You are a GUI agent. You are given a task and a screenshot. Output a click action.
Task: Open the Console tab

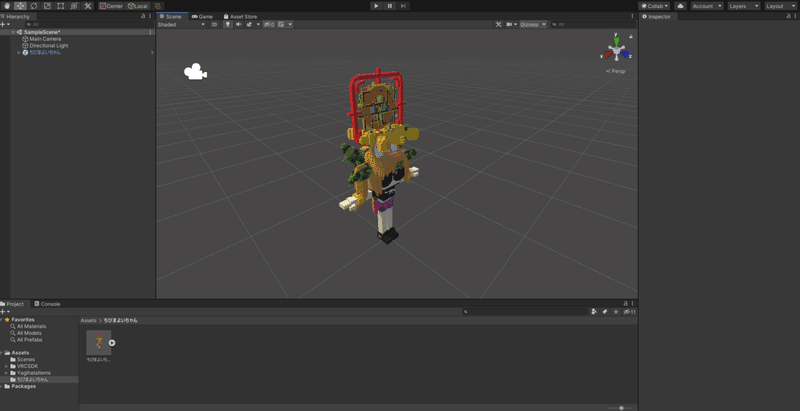[47, 304]
